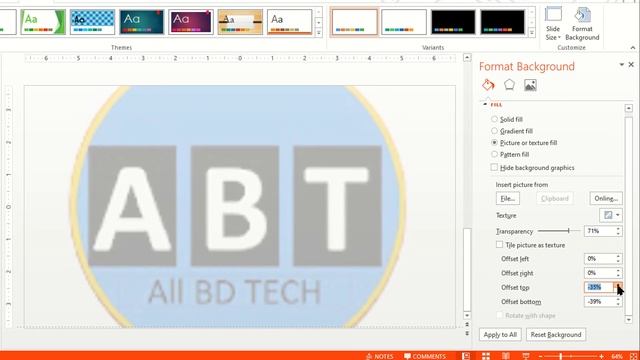Apply the dark teal theme

coord(142,22)
